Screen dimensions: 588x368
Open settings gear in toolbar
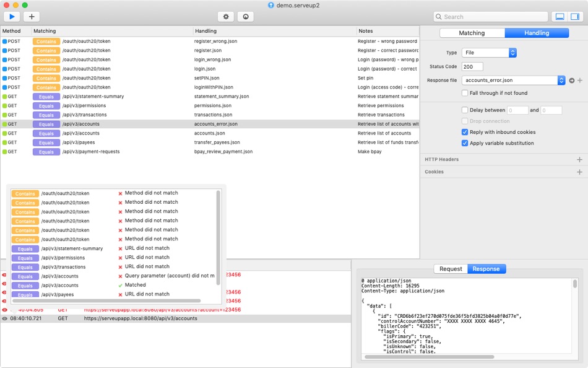point(226,17)
